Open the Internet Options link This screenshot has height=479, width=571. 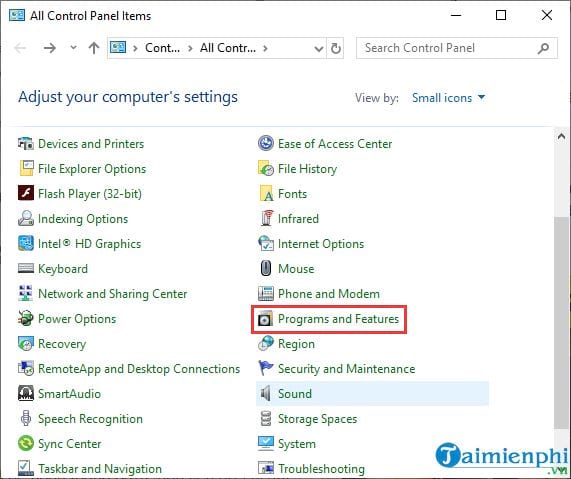pos(321,244)
